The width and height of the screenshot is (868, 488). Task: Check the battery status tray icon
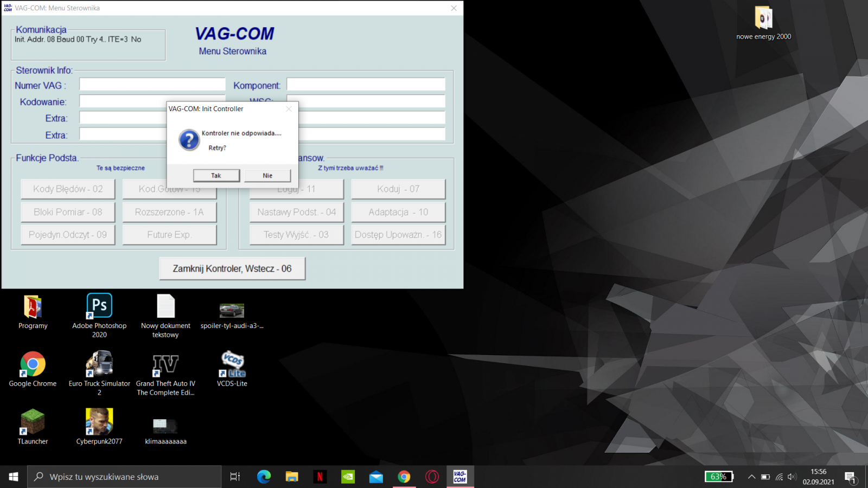pos(765,477)
